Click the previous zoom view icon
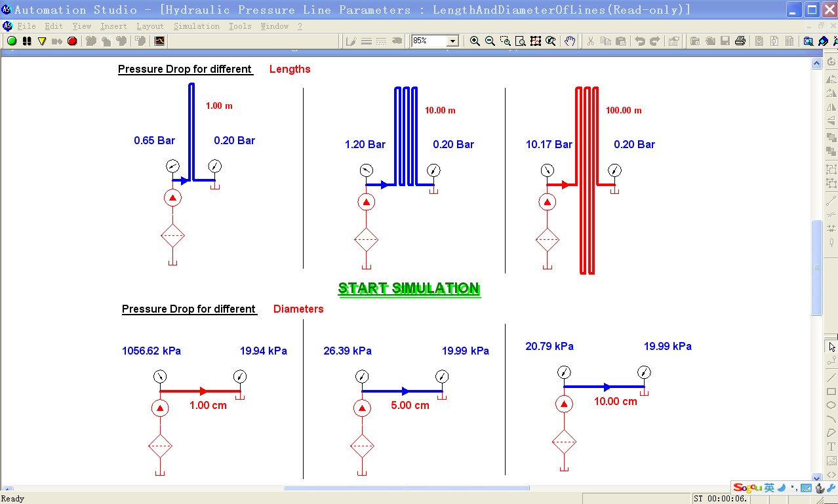This screenshot has width=838, height=504. (x=551, y=41)
